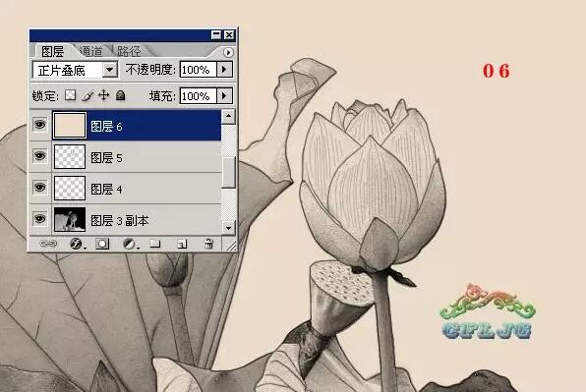
Task: Open the 填充 slider arrow
Action: [224, 95]
